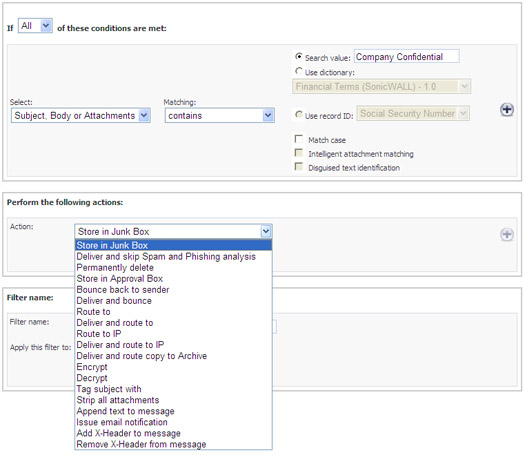Click the Company Confidential search value field
Screen dimensions: 525x455
point(406,57)
